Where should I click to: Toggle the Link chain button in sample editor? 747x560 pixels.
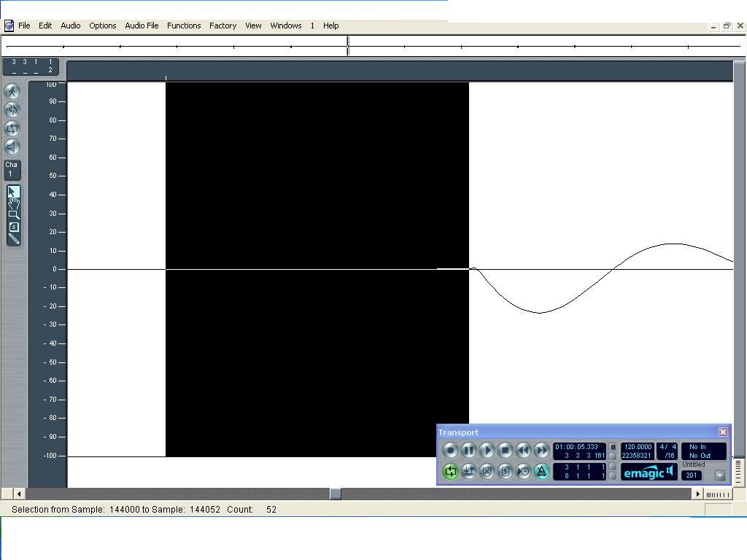12,110
